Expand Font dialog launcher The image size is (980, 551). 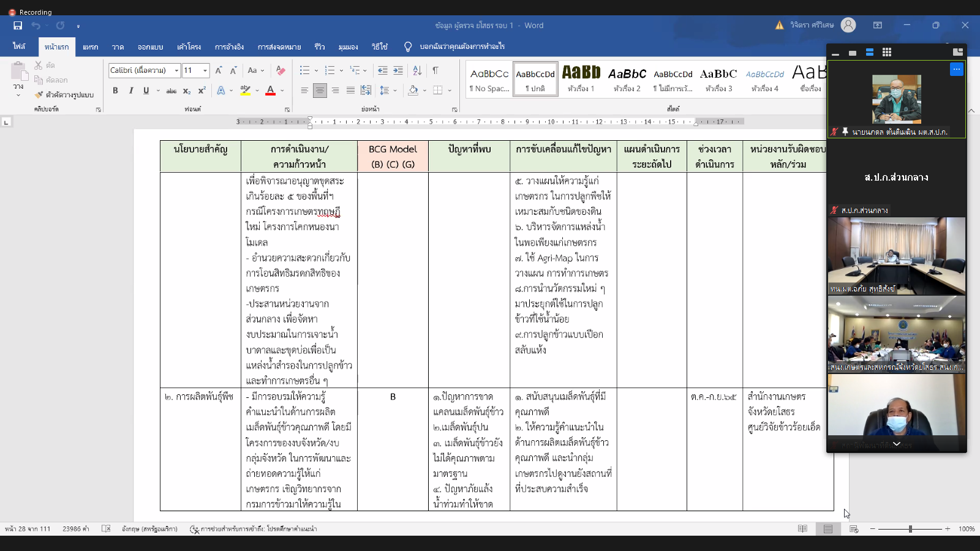click(x=287, y=110)
